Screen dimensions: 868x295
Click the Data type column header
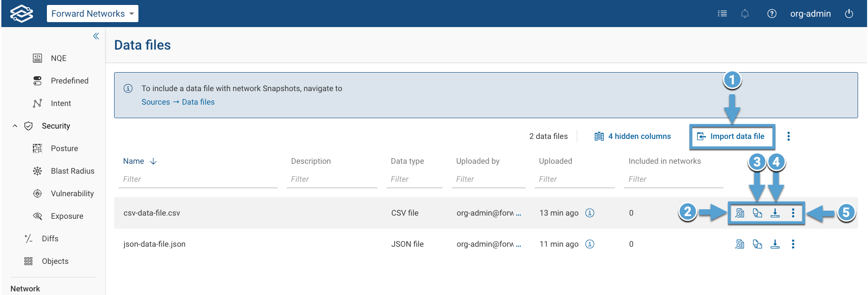pos(407,161)
